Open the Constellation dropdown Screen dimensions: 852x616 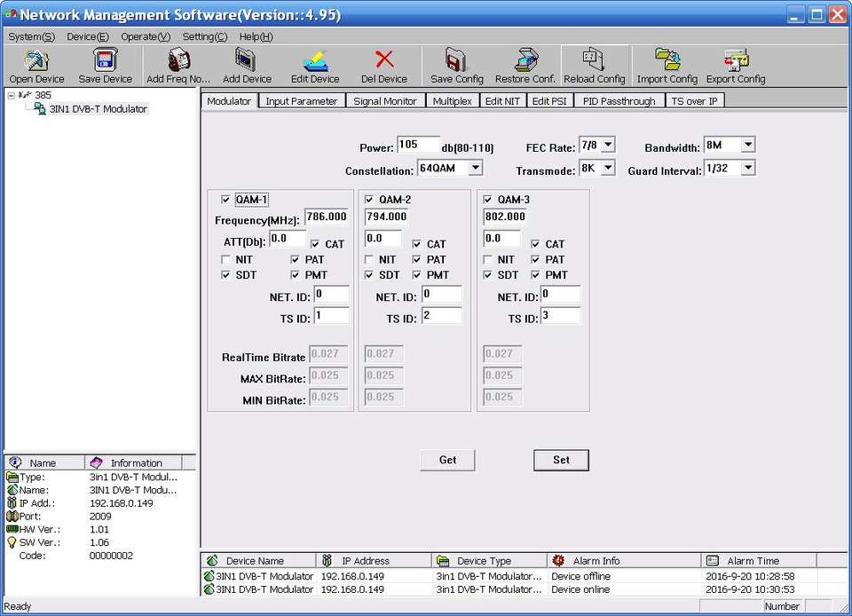pyautogui.click(x=475, y=168)
